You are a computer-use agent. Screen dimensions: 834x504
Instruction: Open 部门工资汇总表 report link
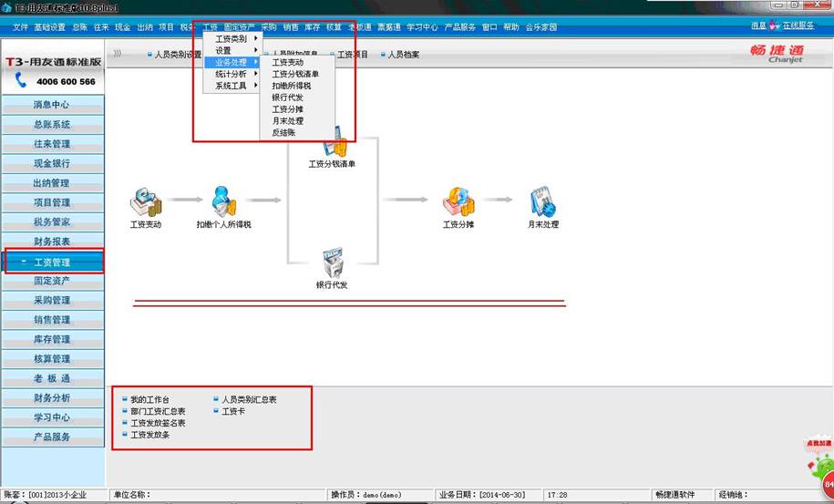click(158, 412)
